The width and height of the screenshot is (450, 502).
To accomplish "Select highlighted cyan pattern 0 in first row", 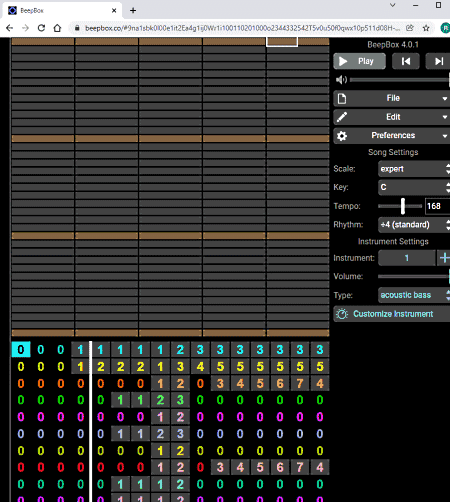I will [21, 349].
